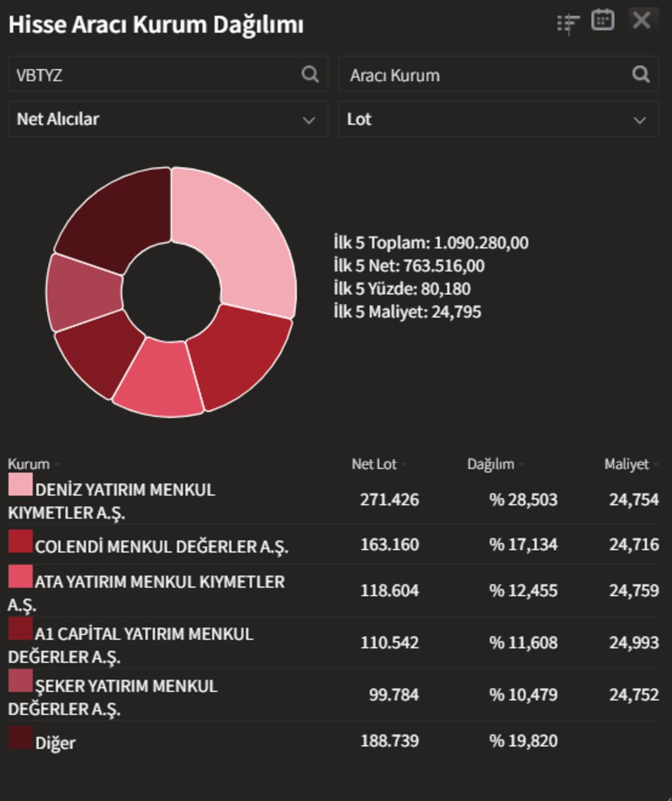The height and width of the screenshot is (801, 672).
Task: Click the İlk 5 Maliyet: 24,795 summary
Action: coord(407,311)
